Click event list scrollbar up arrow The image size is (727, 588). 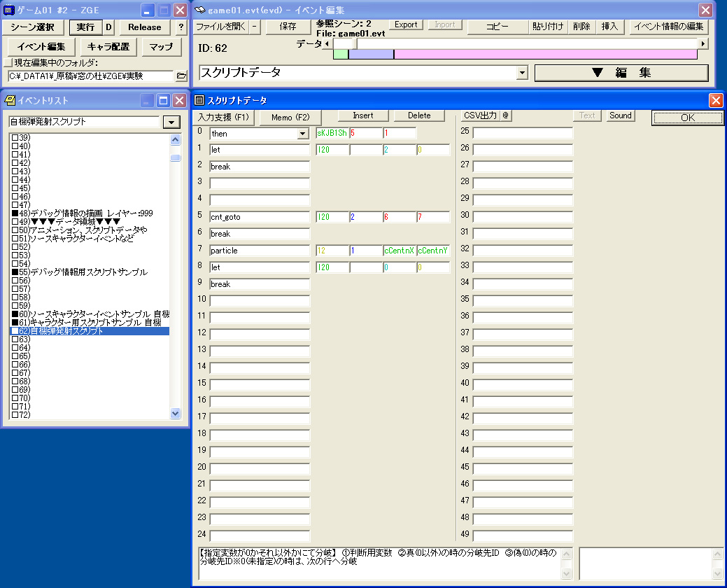[175, 139]
